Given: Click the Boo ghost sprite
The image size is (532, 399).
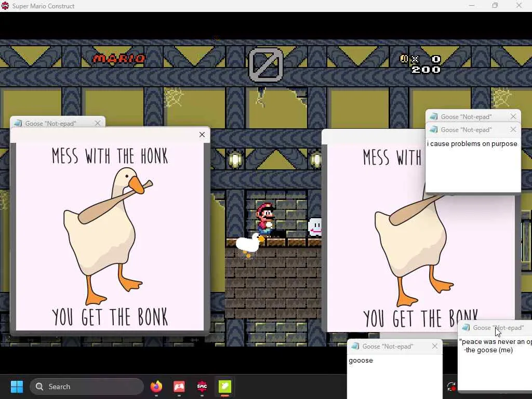Looking at the screenshot, I should (x=315, y=227).
